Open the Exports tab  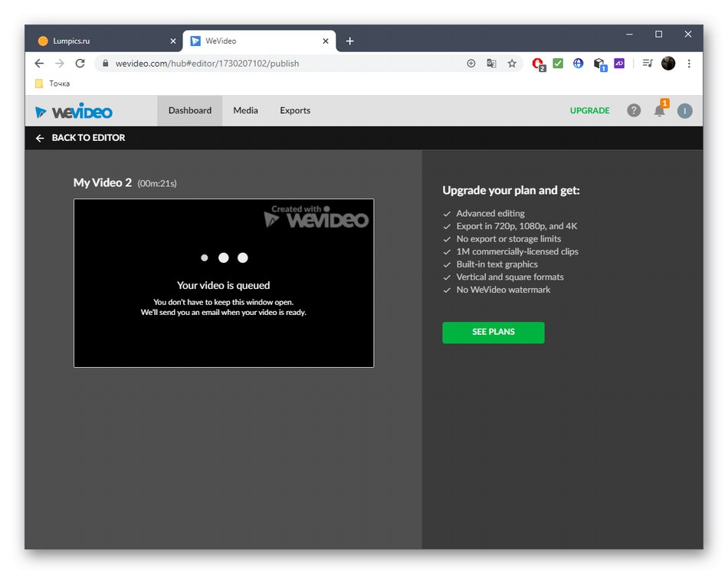[x=295, y=110]
